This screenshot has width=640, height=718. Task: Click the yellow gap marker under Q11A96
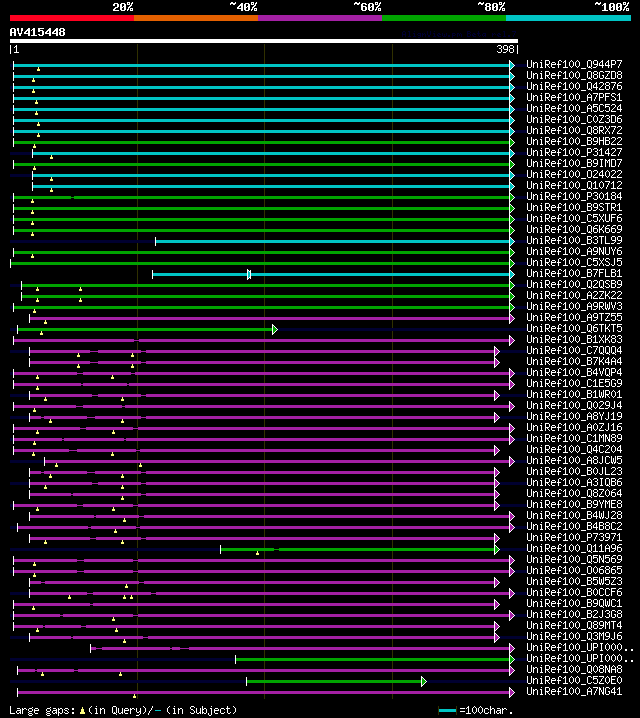[257, 553]
